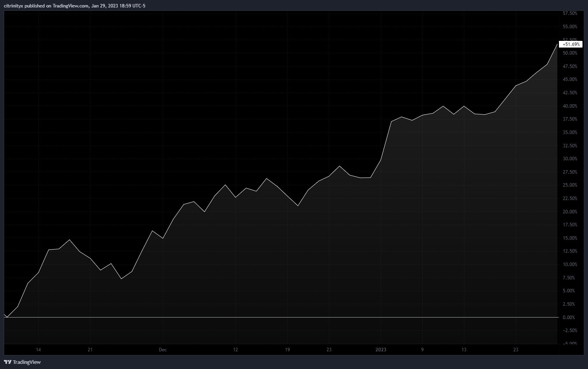This screenshot has width=588, height=369.
Task: Click the 9 date label
Action: (x=422, y=350)
